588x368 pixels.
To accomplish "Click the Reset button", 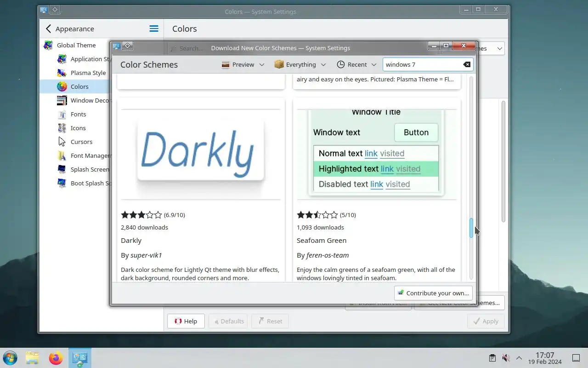I will click(270, 321).
